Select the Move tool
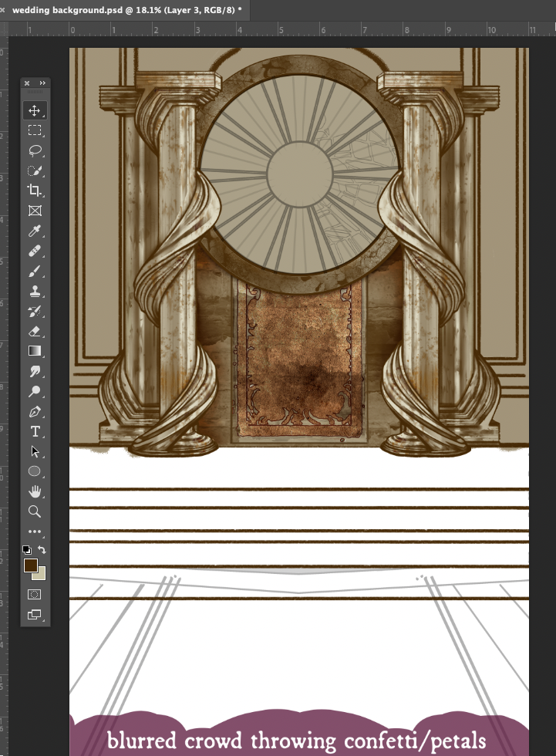 35,110
